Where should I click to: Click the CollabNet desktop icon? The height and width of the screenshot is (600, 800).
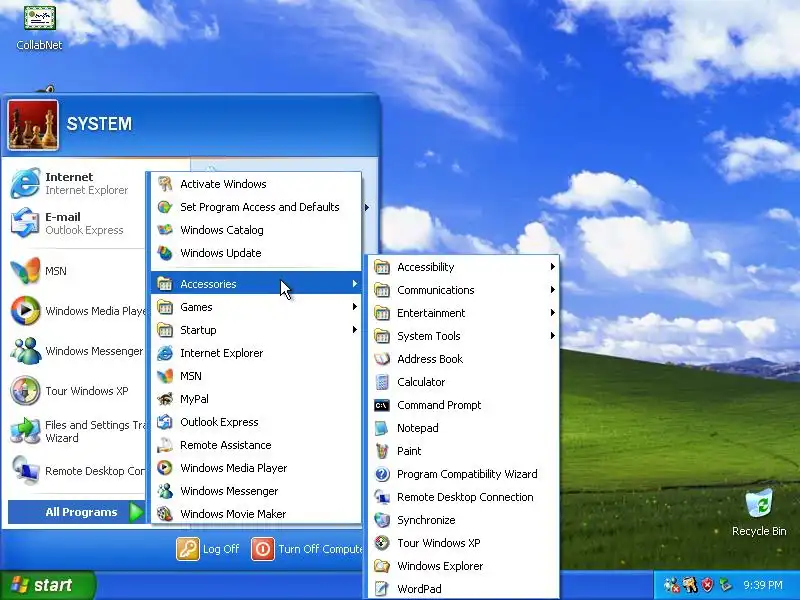[x=39, y=27]
